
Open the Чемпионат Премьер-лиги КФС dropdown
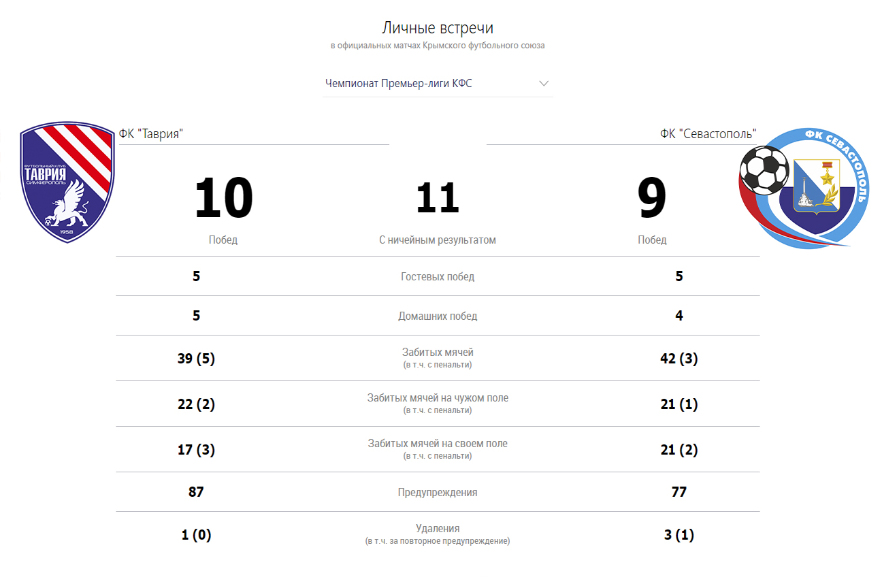438,84
